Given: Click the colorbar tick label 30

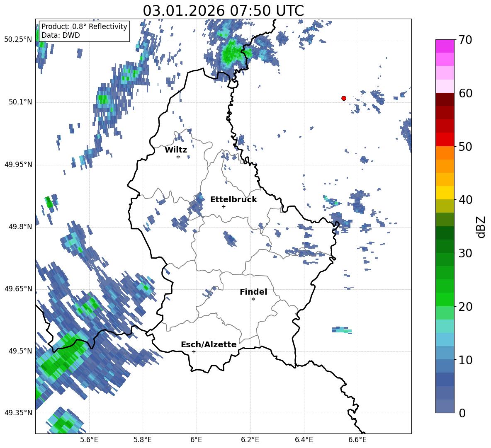Looking at the screenshot, I should 465,253.
